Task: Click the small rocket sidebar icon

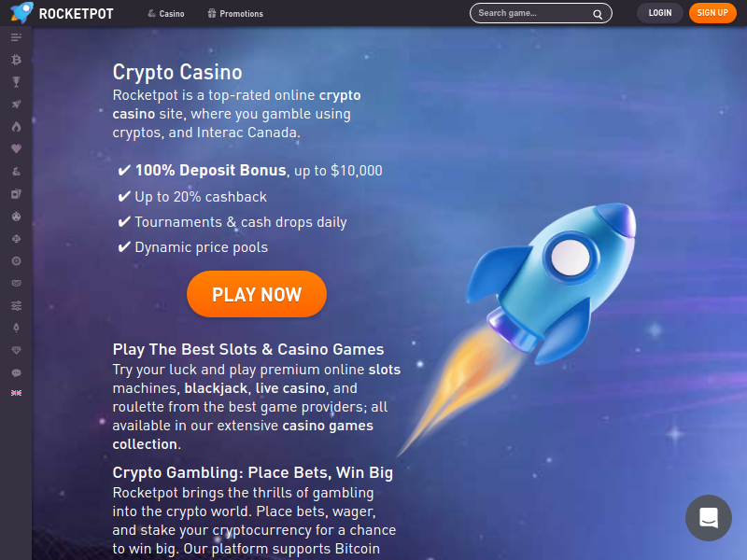Action: click(16, 105)
